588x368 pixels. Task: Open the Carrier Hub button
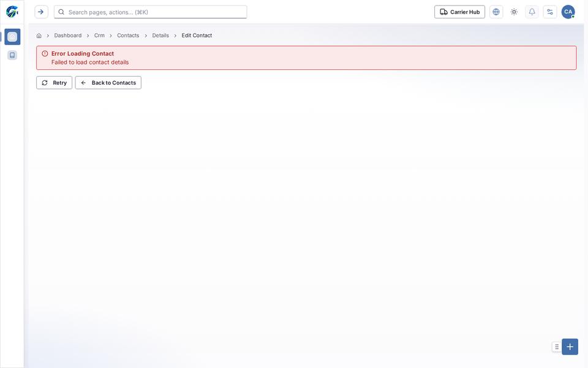point(460,12)
